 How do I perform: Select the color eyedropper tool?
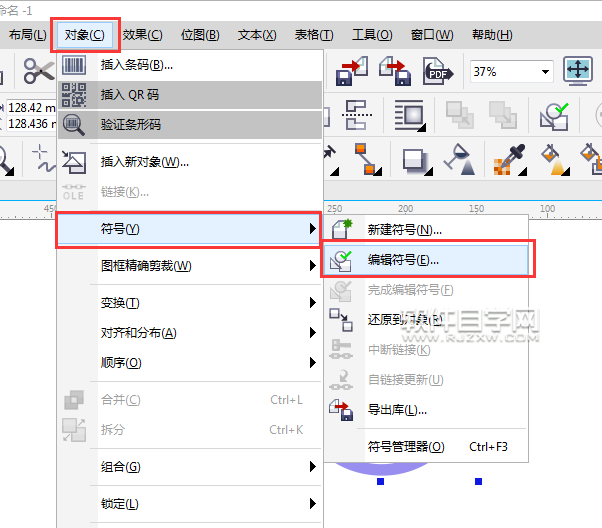point(510,159)
